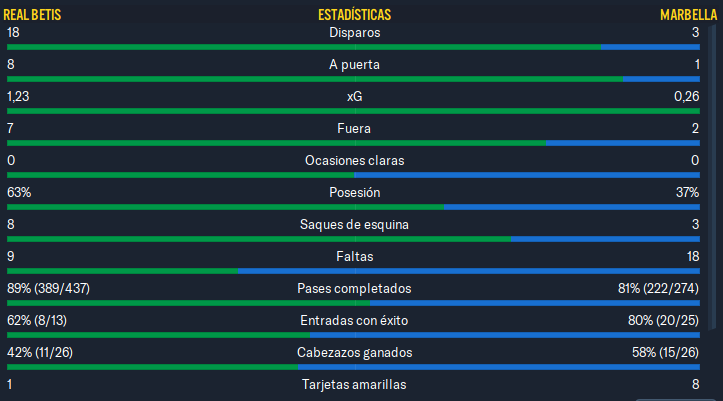Viewport: 723px width, 401px height.
Task: Click the Pases completados label
Action: (354, 289)
